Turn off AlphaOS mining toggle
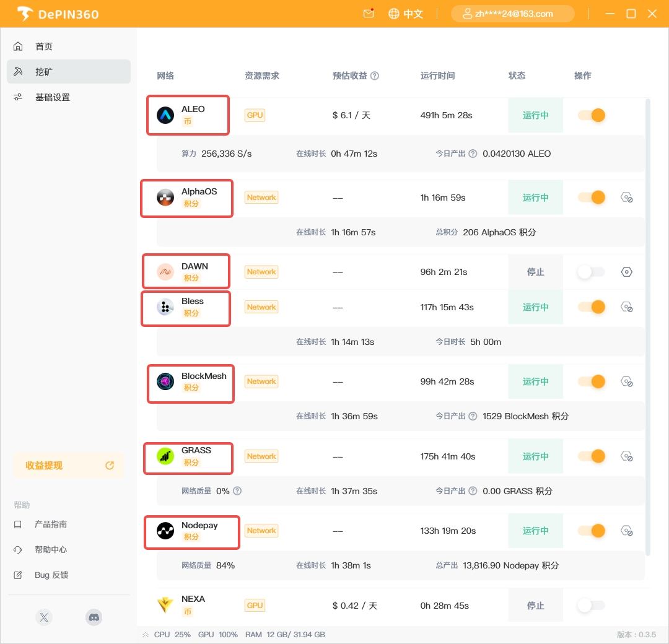The width and height of the screenshot is (669, 644). tap(592, 198)
